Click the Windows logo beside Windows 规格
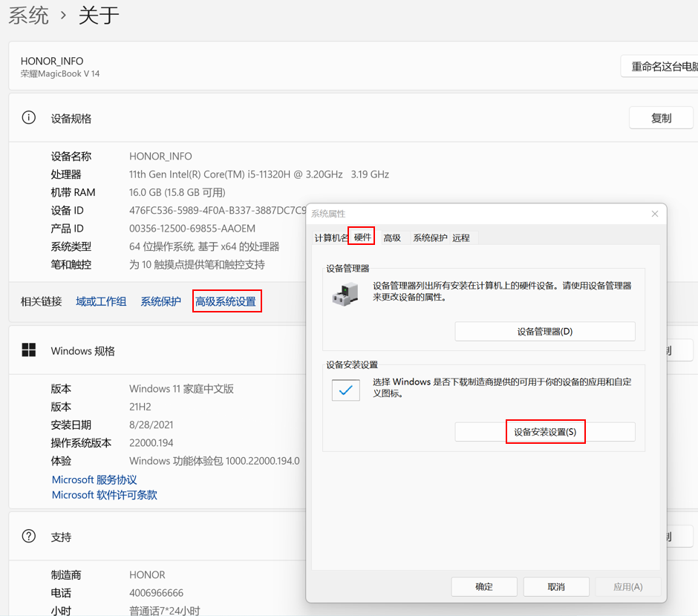Viewport: 698px width, 616px height. coord(29,350)
